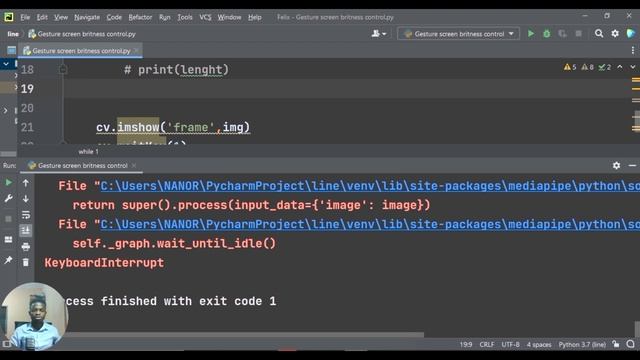Click the cv.imshow('frame',img) code line
The width and height of the screenshot is (640, 360).
pyautogui.click(x=173, y=127)
